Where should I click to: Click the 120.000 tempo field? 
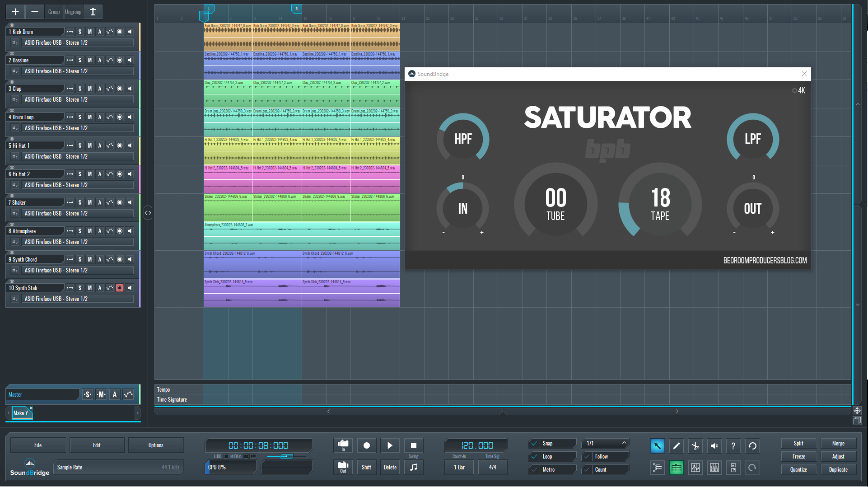pyautogui.click(x=476, y=445)
